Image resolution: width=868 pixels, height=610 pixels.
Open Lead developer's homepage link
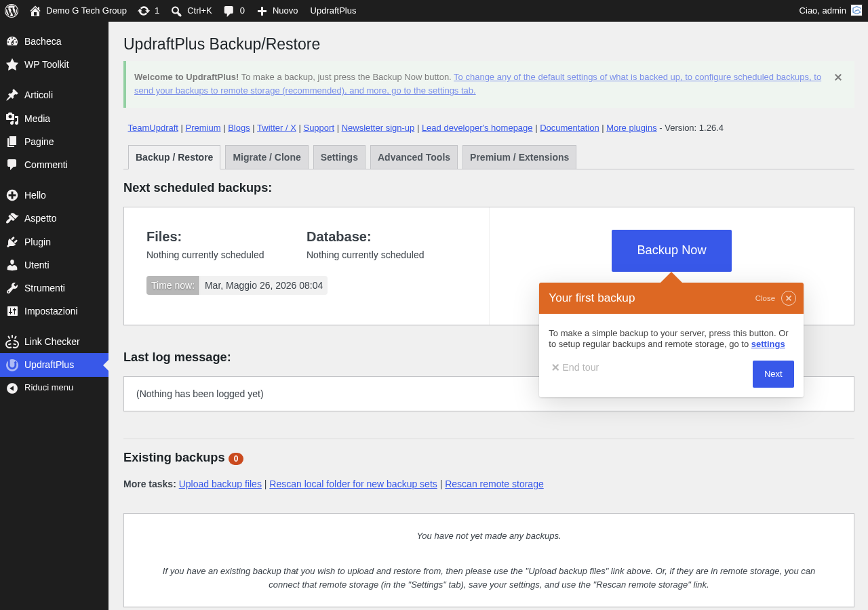coord(477,127)
